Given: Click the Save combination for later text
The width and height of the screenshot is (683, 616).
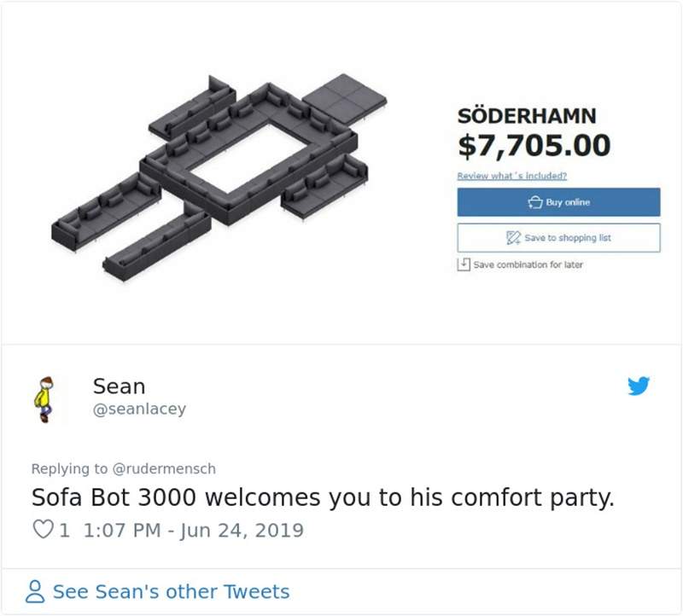Looking at the screenshot, I should point(528,264).
